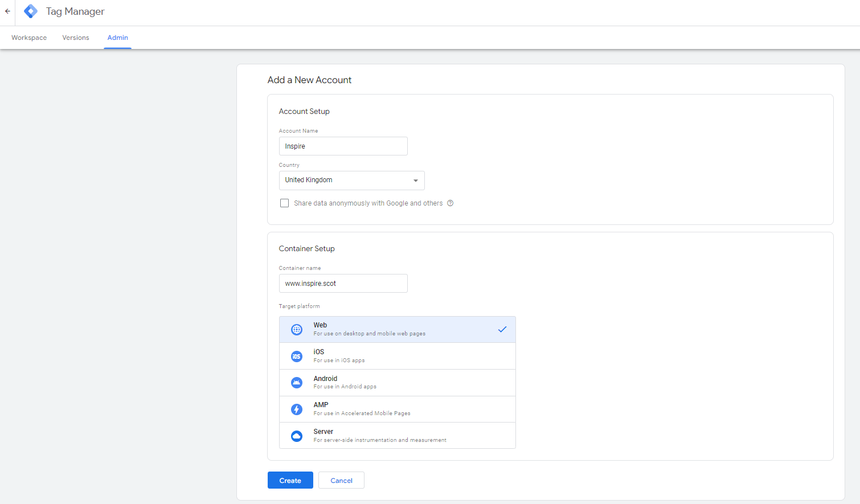This screenshot has height=504, width=860.
Task: Click the Country dropdown arrow
Action: [x=416, y=181]
